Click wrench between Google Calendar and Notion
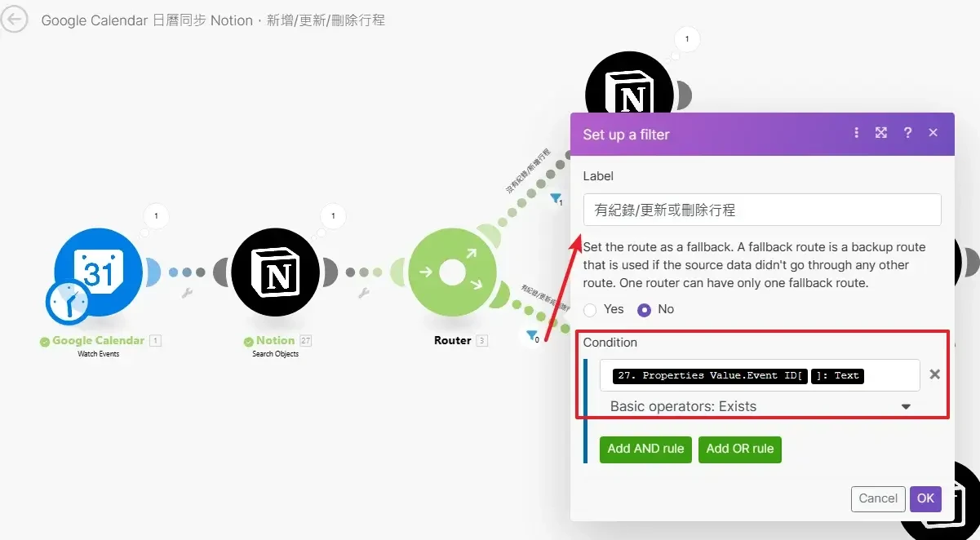This screenshot has height=540, width=980. click(186, 293)
